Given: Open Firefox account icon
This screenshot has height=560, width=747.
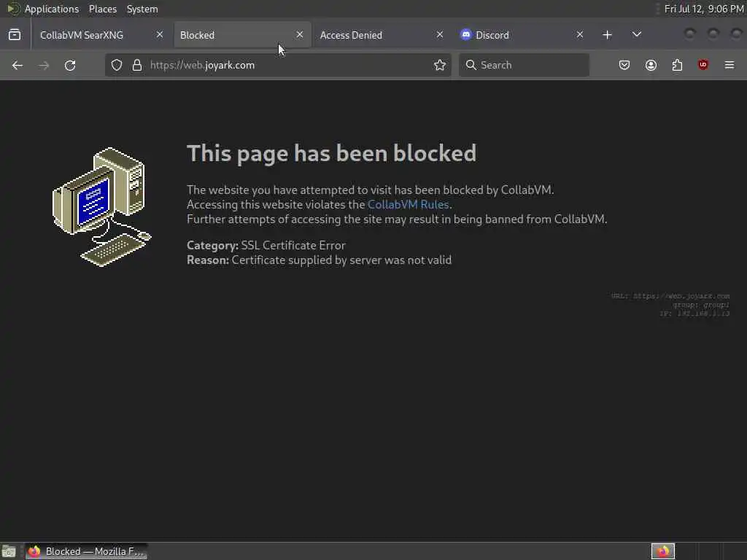Looking at the screenshot, I should [651, 65].
